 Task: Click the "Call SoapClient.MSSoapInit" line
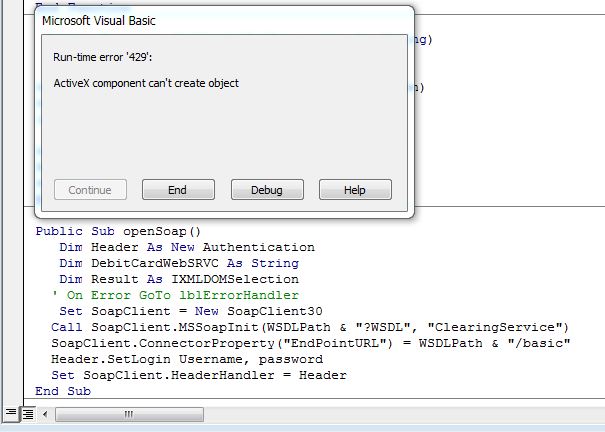(x=310, y=327)
